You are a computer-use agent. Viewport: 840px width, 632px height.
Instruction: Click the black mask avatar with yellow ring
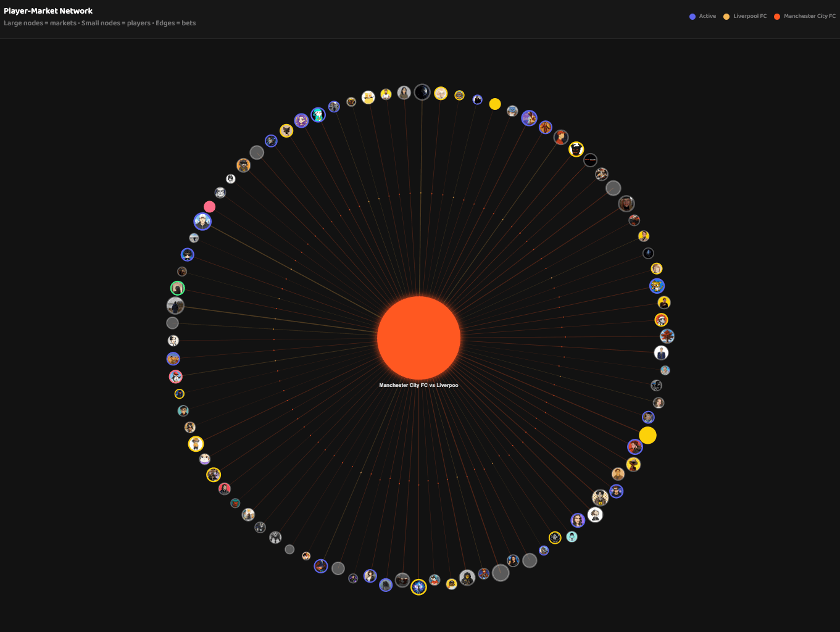pyautogui.click(x=576, y=149)
